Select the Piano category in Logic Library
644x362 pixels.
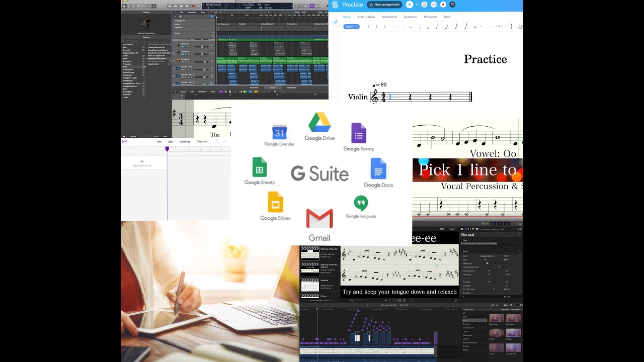pyautogui.click(x=134, y=67)
